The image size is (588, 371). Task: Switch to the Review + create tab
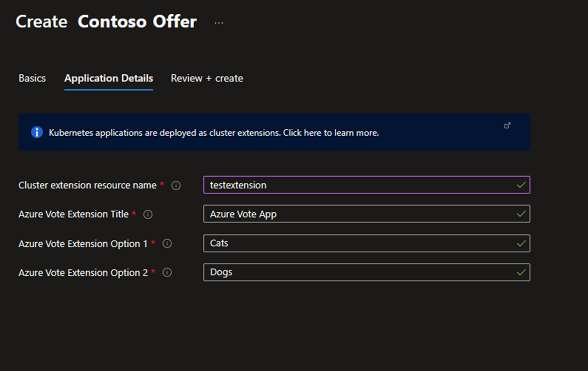[x=206, y=78]
